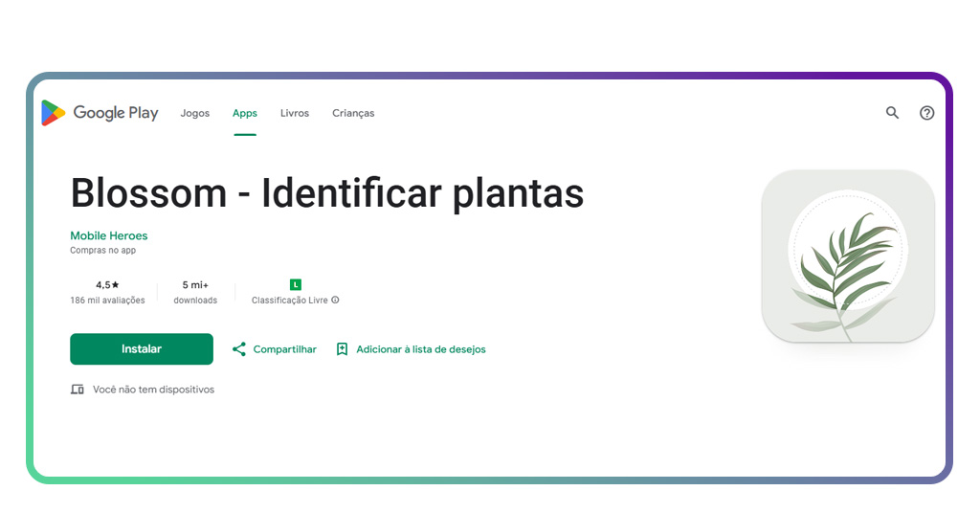Go to the Crianças tab
Viewport: 980px width, 513px height.
pyautogui.click(x=353, y=113)
